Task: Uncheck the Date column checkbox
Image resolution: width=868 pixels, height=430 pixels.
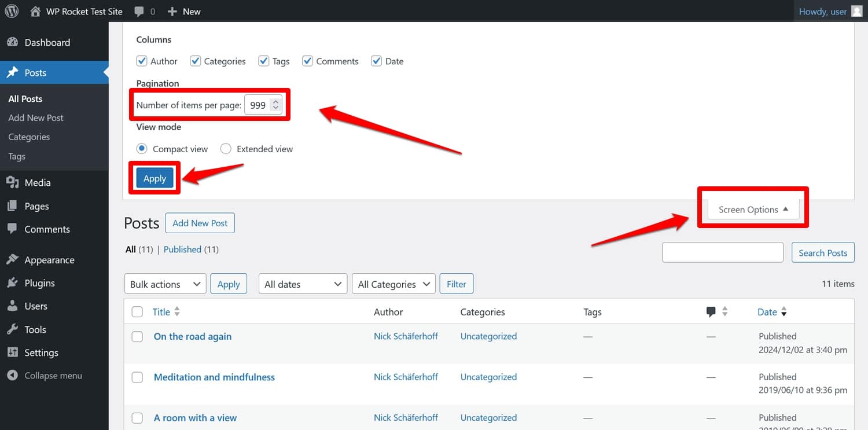Action: tap(377, 61)
